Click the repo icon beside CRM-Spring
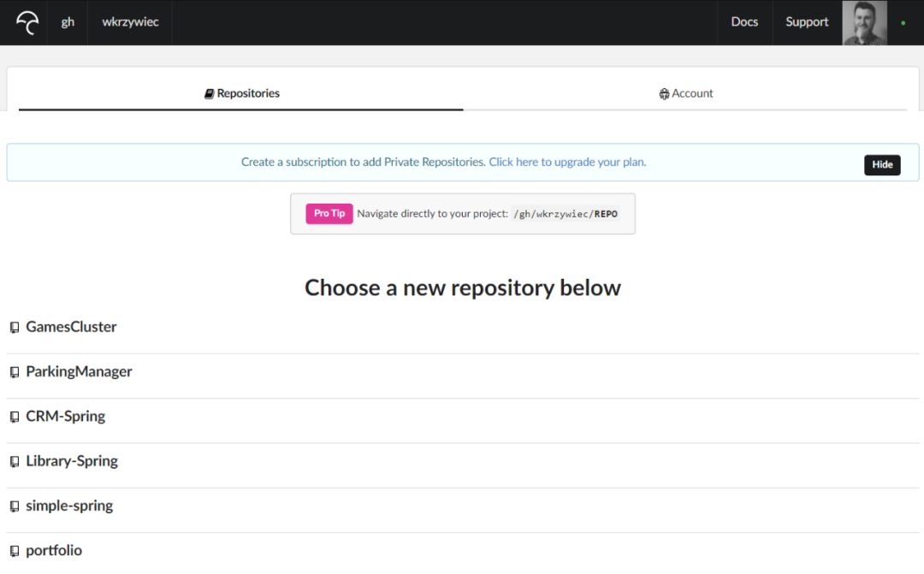 (15, 417)
